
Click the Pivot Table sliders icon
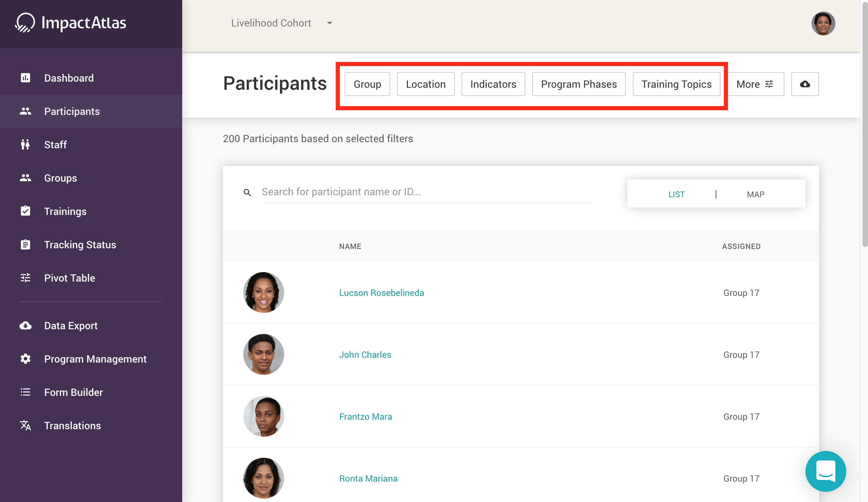pos(25,278)
